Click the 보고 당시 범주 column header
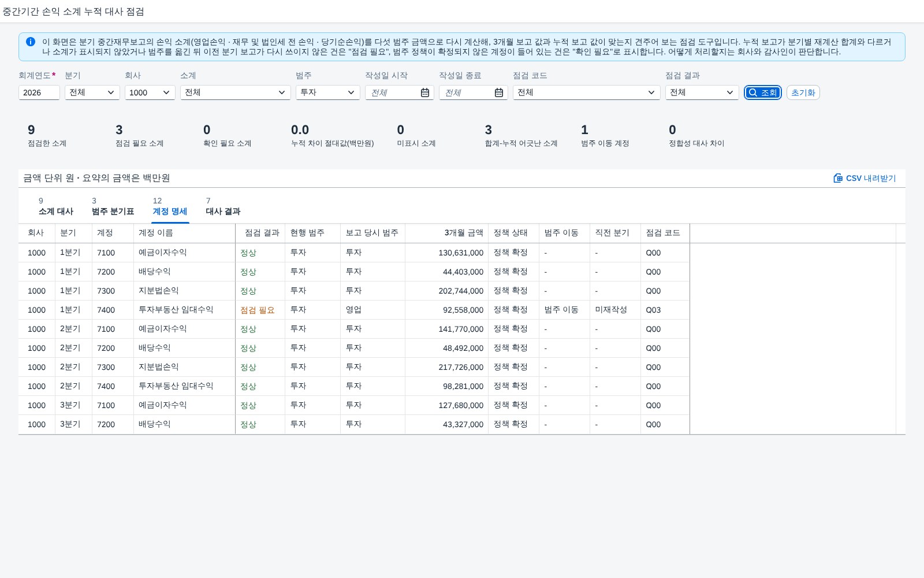The image size is (924, 578). click(372, 233)
